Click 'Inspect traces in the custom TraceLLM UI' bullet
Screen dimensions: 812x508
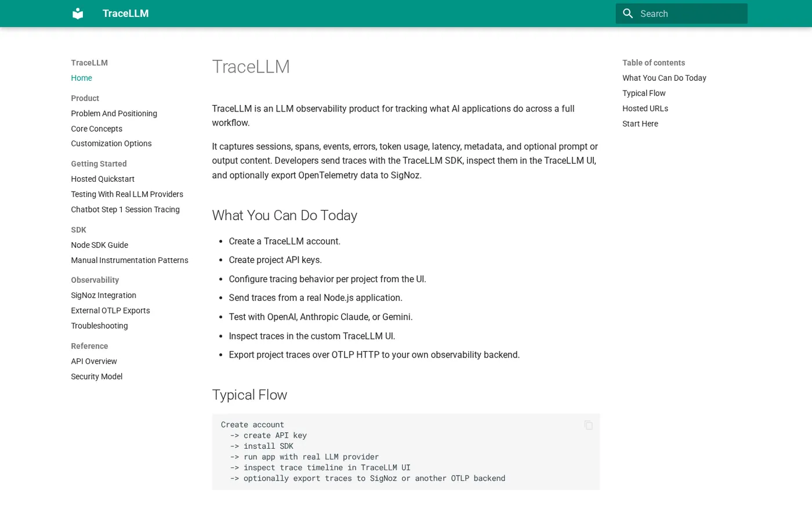coord(311,336)
